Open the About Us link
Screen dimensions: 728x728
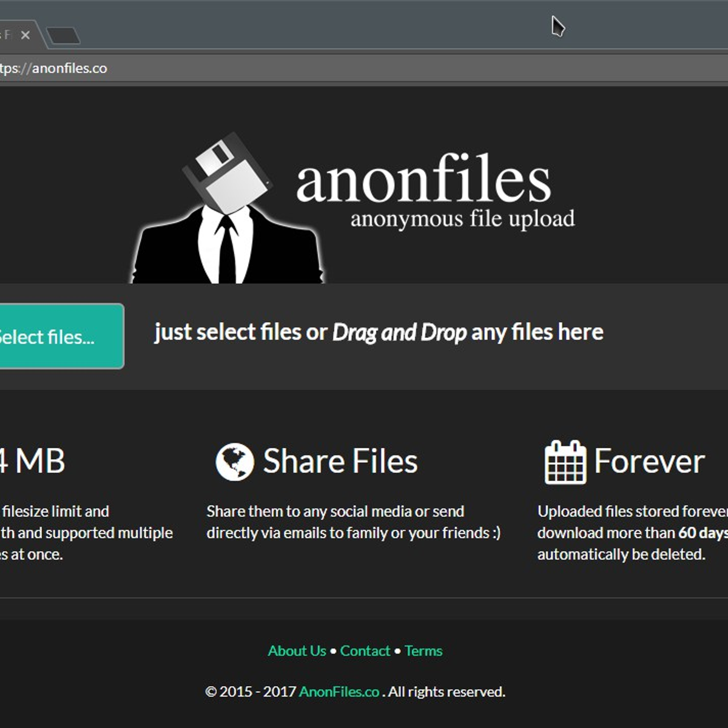(297, 651)
